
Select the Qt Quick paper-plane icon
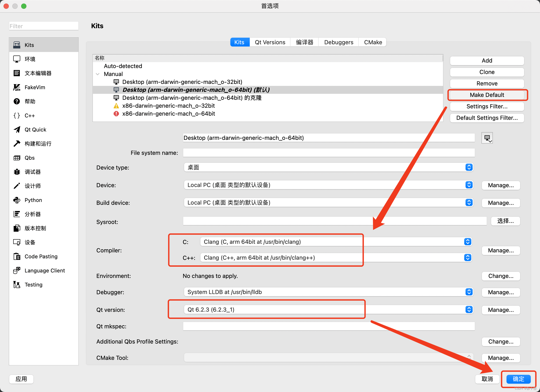click(x=17, y=129)
